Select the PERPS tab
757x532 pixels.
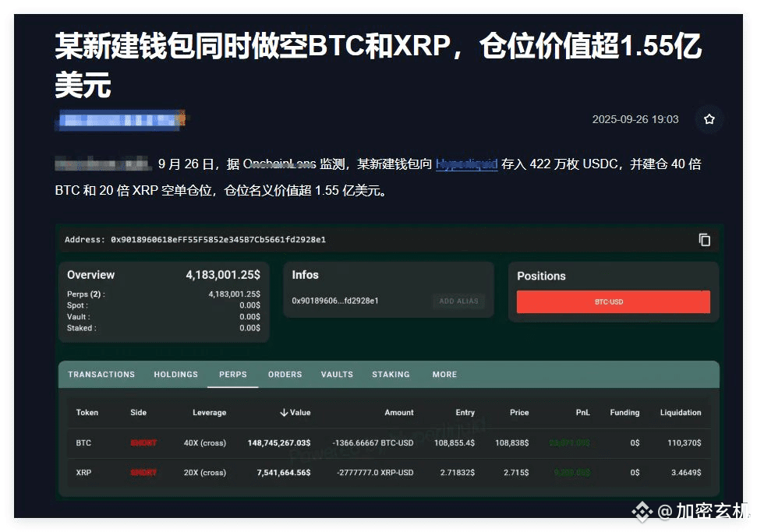tap(232, 375)
